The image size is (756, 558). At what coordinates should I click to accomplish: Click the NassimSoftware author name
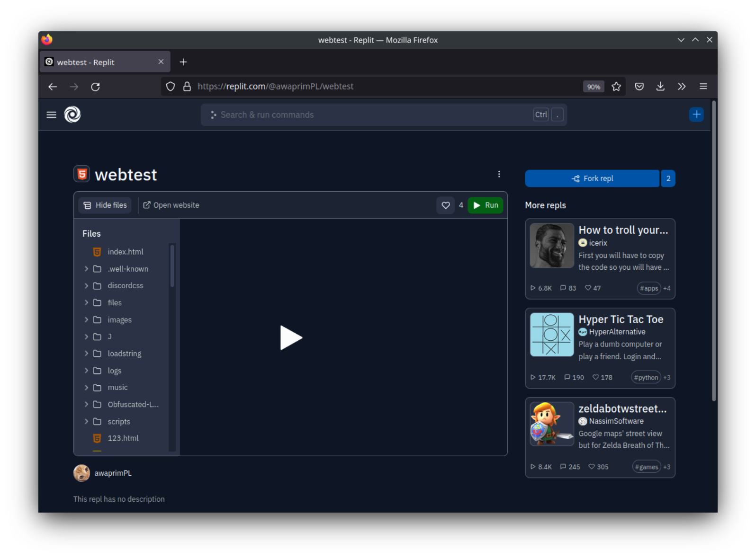616,421
